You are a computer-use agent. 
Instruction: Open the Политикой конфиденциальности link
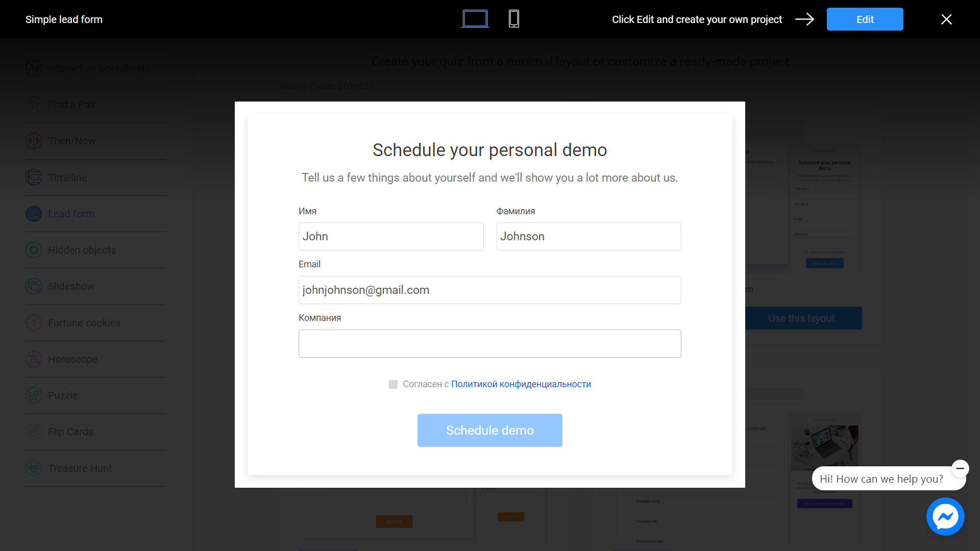(521, 384)
